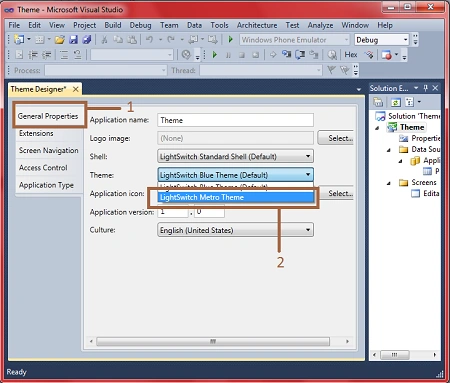The width and height of the screenshot is (450, 383).
Task: Click the Paste toolbar icon
Action: pyautogui.click(x=132, y=40)
